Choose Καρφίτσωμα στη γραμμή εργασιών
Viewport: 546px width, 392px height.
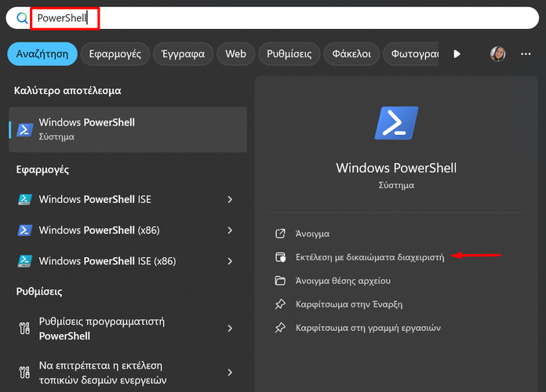(x=368, y=328)
